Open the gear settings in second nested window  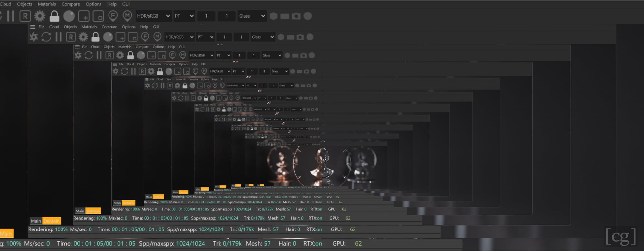(x=83, y=37)
